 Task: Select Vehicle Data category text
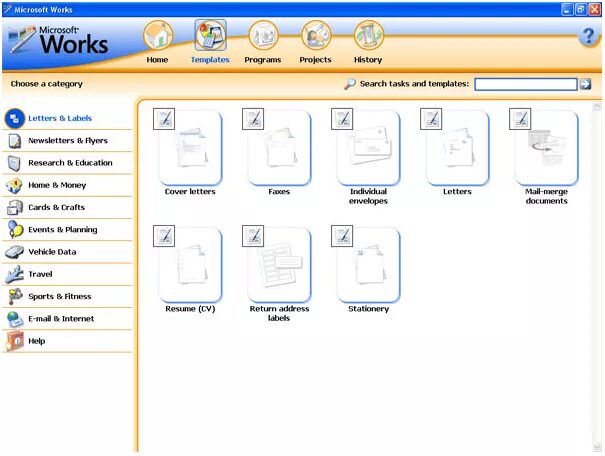52,252
